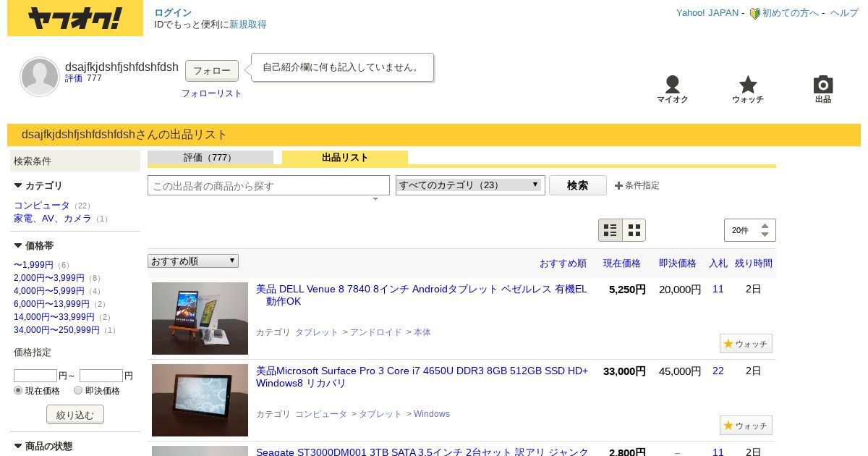Sort by 現在価格 column header
The image size is (868, 456).
[622, 263]
